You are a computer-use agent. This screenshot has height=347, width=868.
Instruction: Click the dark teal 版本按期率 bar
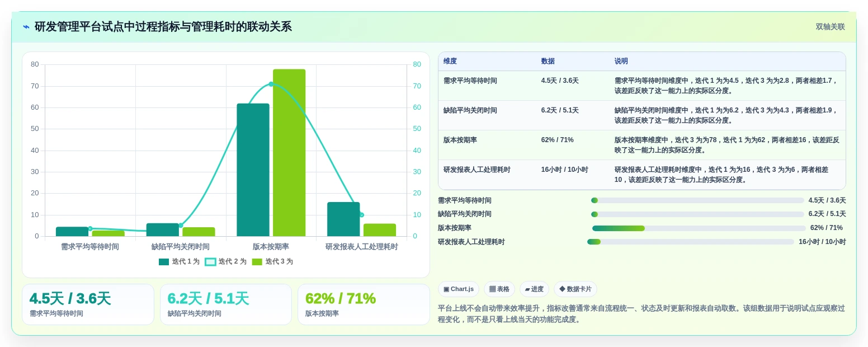253,170
